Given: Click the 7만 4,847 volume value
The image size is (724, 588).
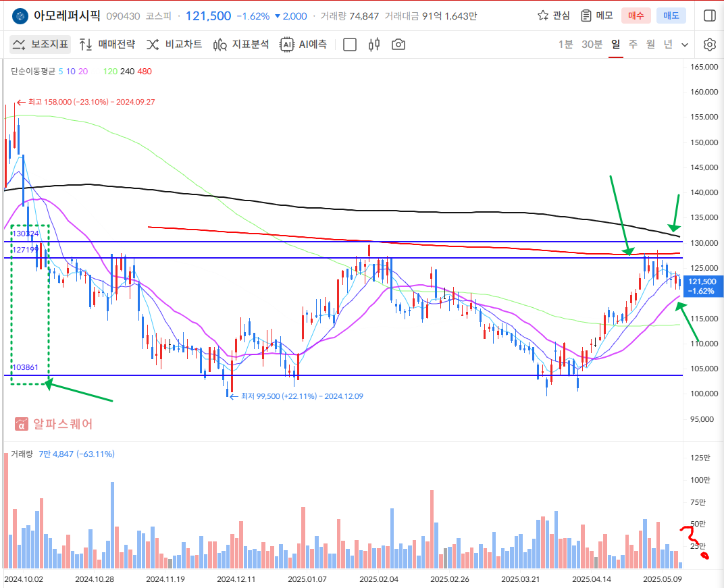Looking at the screenshot, I should pos(56,454).
